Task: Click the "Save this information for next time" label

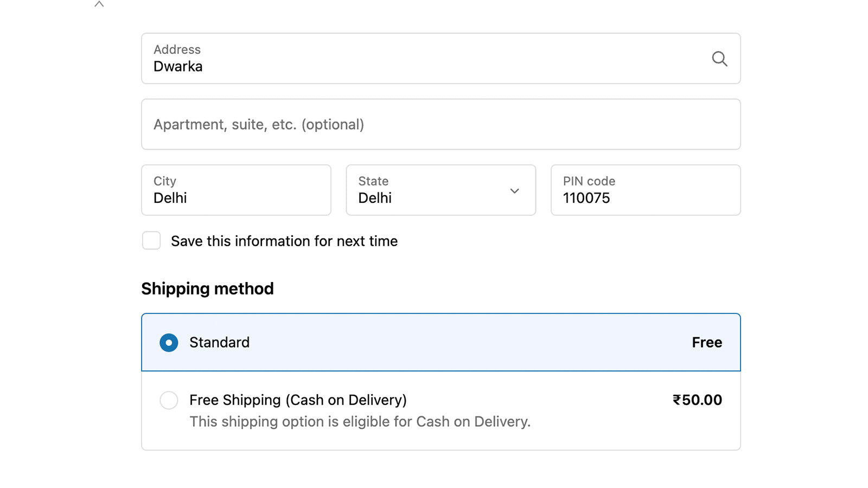Action: pyautogui.click(x=284, y=241)
